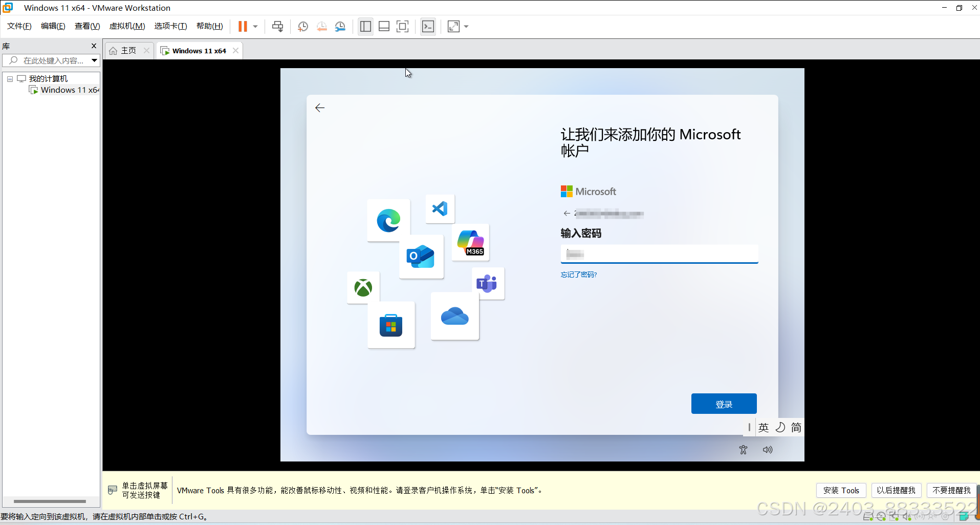The image size is (980, 525).
Task: Open the 虚拟机(M) menu
Action: point(127,26)
